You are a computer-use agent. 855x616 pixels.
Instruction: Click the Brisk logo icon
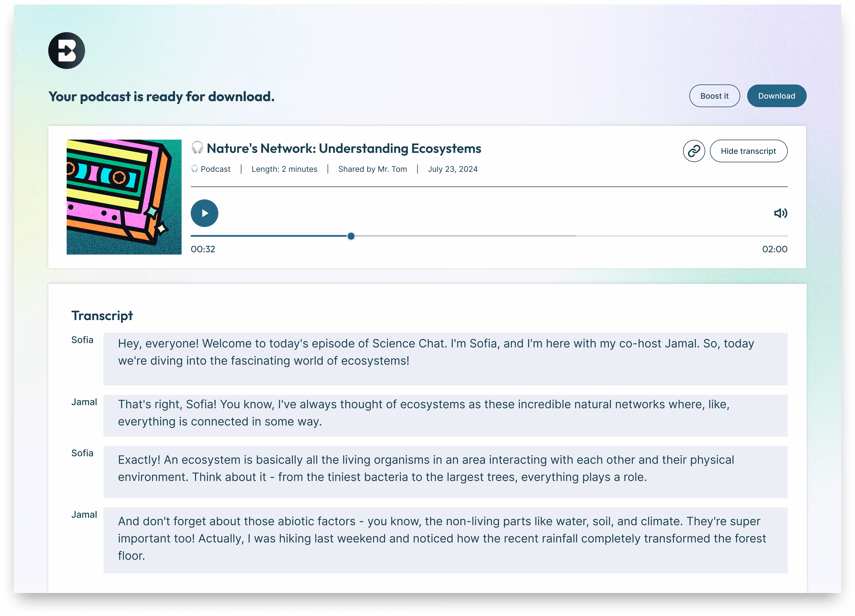tap(66, 51)
